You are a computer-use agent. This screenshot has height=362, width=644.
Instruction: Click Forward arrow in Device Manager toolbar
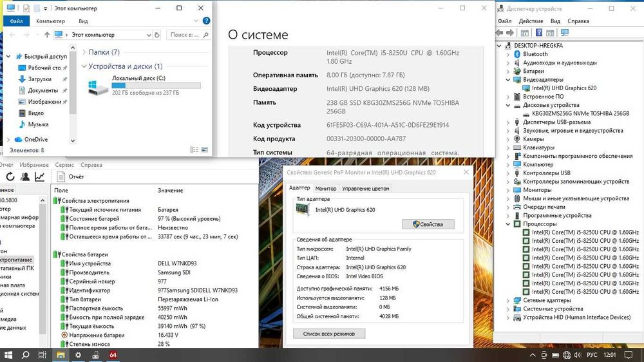click(509, 33)
